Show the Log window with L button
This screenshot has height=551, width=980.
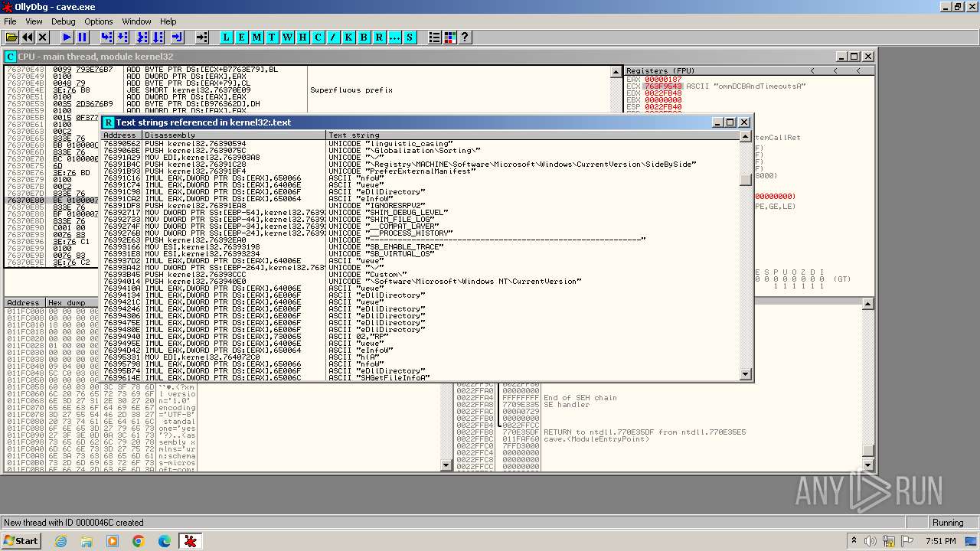point(227,37)
